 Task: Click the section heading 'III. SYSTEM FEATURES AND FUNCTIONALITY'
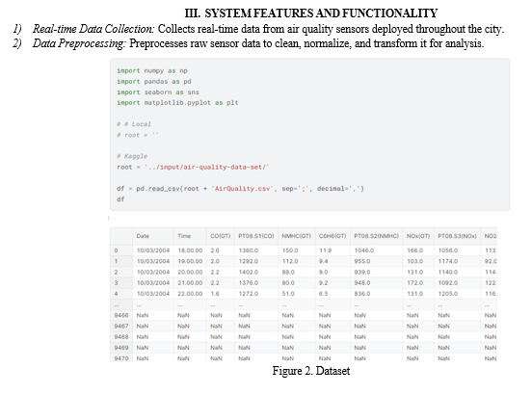pyautogui.click(x=310, y=13)
